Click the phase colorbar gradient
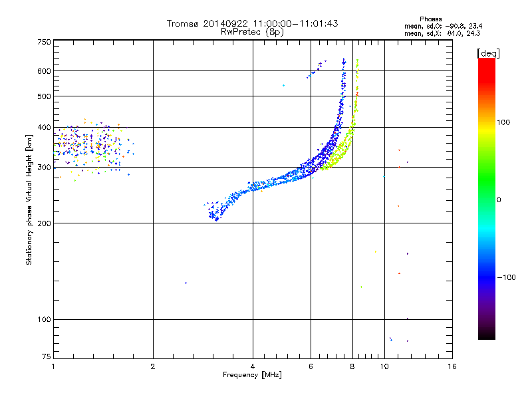 (487, 199)
